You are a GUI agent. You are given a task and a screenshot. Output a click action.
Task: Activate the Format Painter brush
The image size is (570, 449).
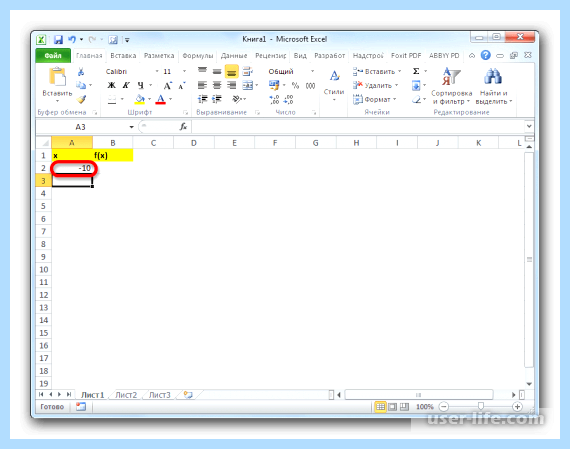coord(81,99)
